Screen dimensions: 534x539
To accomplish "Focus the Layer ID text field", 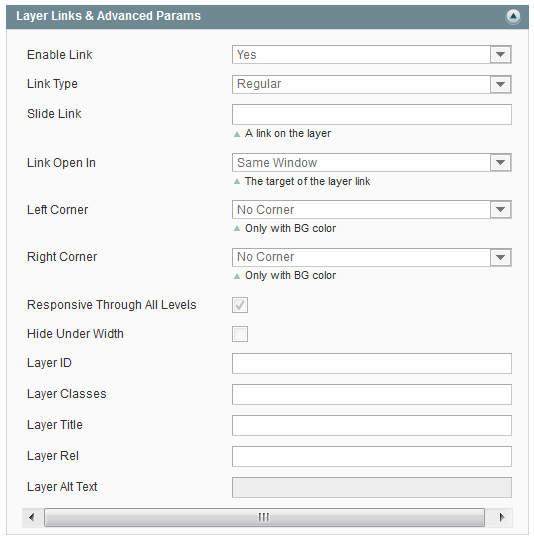I will pos(372,363).
